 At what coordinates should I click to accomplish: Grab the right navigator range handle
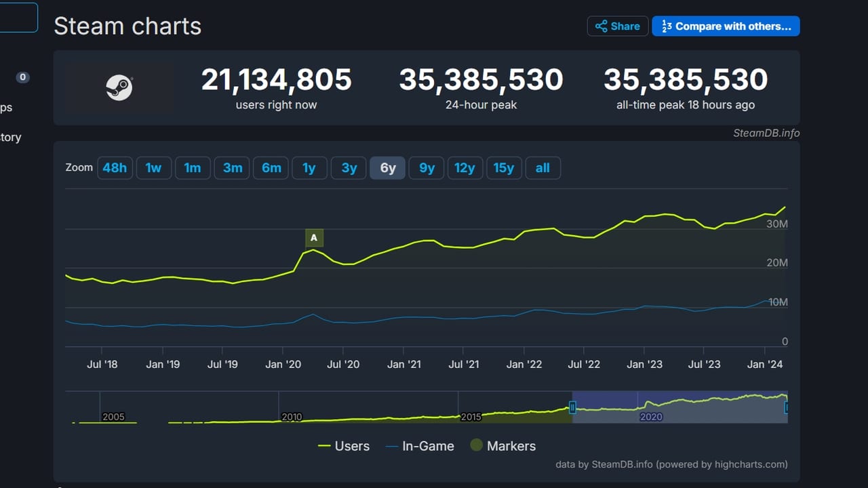787,407
